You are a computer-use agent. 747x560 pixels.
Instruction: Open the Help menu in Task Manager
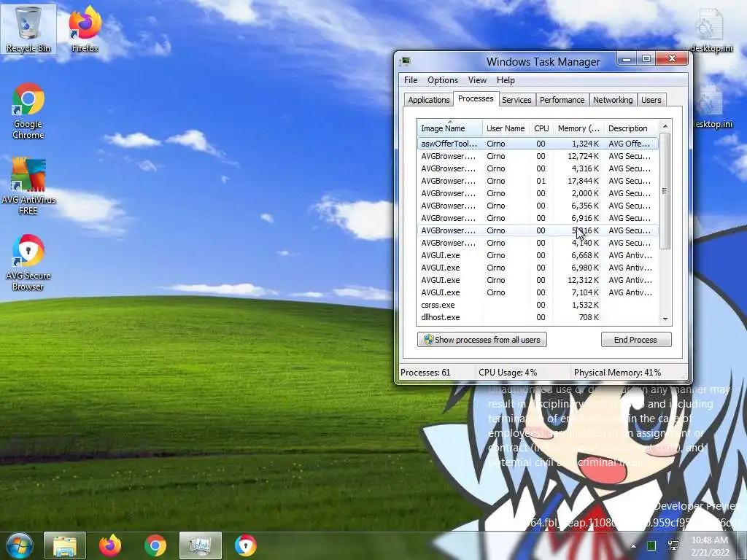pos(506,80)
